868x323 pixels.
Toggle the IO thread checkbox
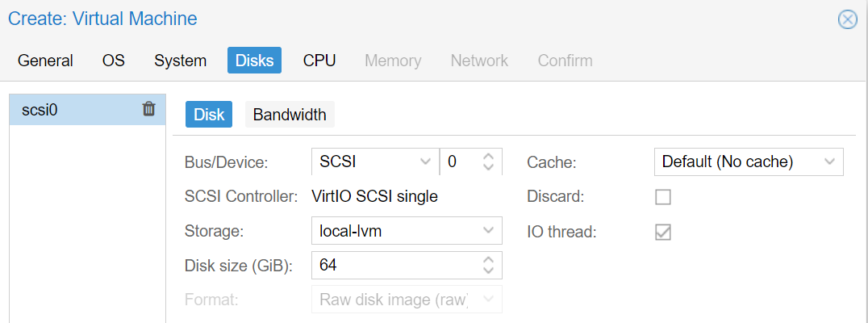coord(662,232)
